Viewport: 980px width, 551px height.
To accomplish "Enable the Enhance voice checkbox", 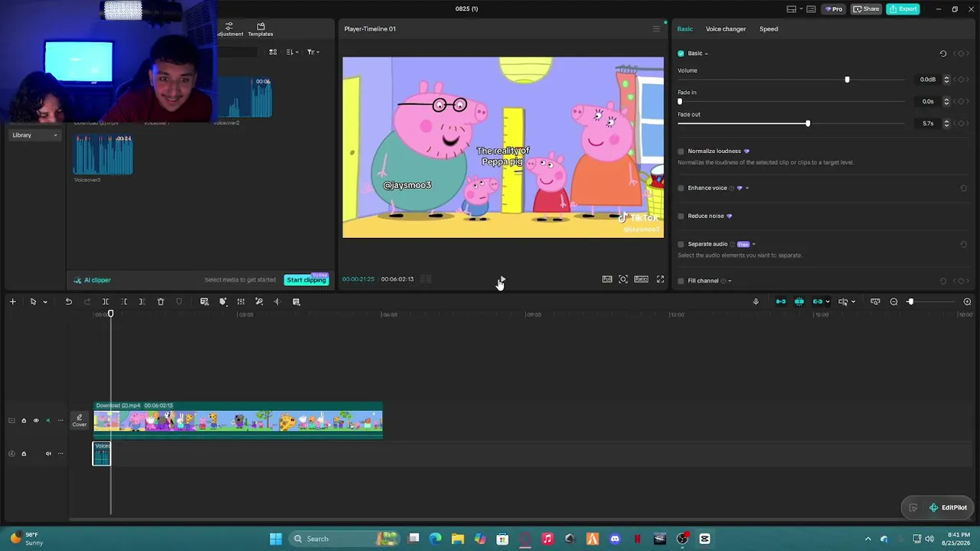I will 681,188.
